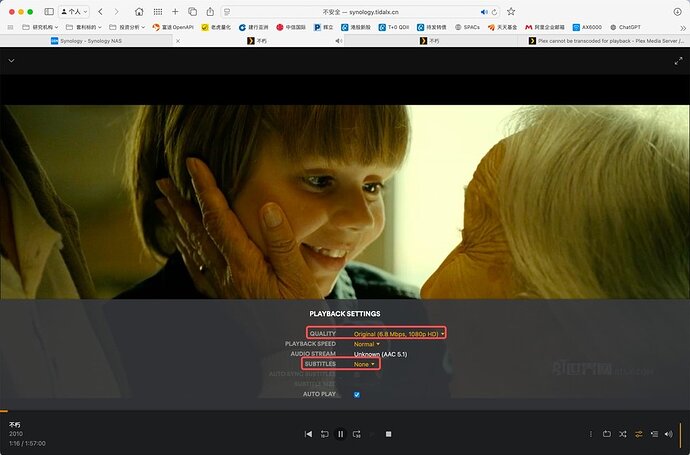The height and width of the screenshot is (455, 690).
Task: Open the Share menu
Action: coord(210,12)
